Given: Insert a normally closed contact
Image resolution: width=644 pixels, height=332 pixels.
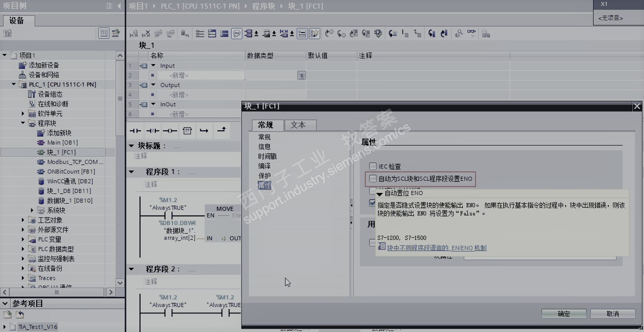Looking at the screenshot, I should (x=153, y=131).
